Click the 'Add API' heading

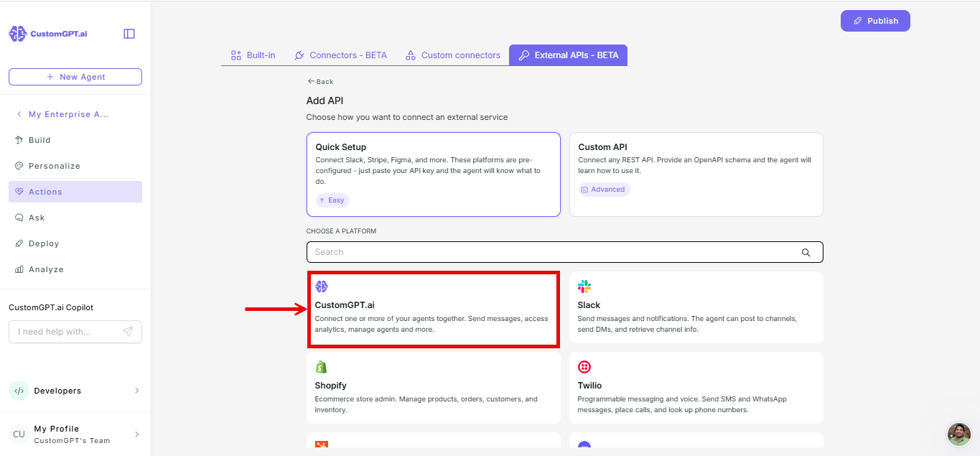click(x=325, y=101)
